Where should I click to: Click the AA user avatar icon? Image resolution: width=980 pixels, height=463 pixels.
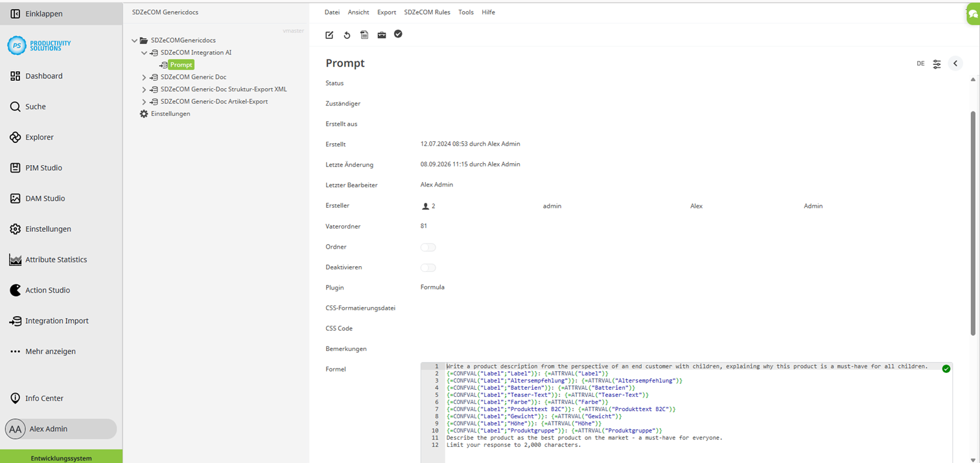pyautogui.click(x=15, y=429)
